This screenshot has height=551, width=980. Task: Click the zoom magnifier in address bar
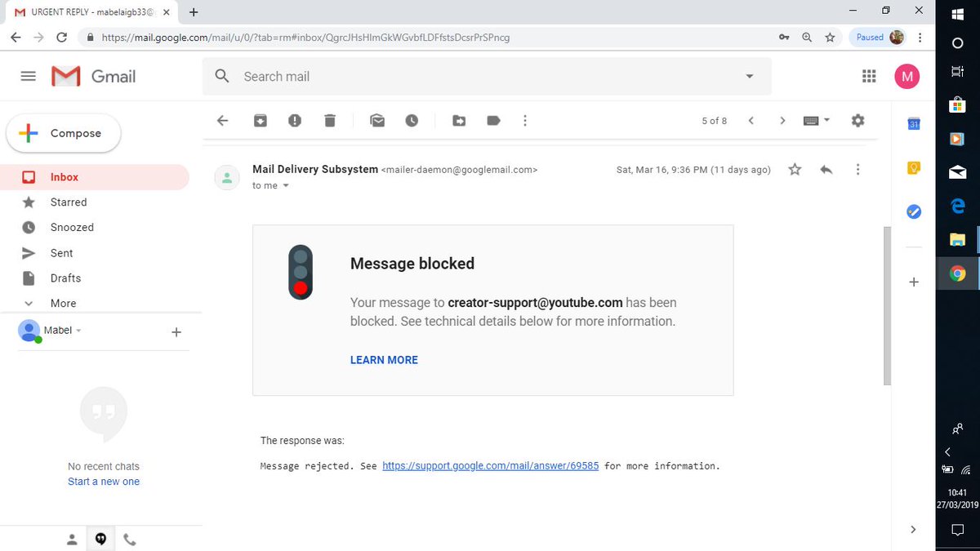click(807, 37)
